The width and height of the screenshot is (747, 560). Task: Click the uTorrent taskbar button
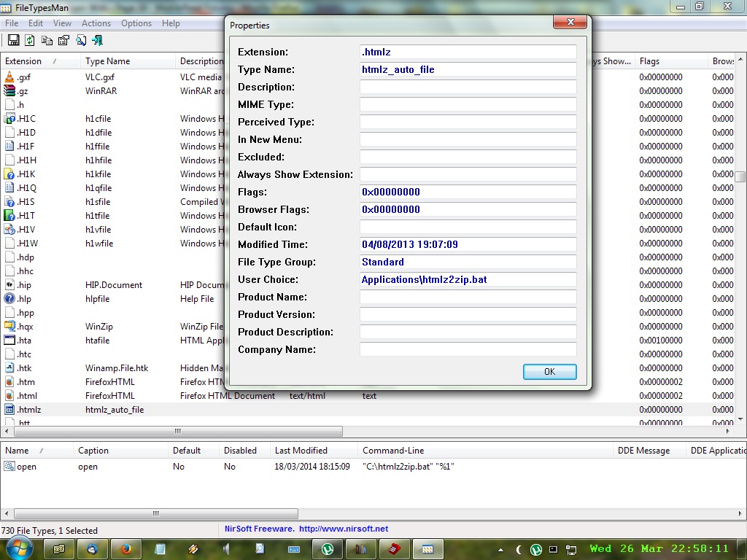click(328, 549)
